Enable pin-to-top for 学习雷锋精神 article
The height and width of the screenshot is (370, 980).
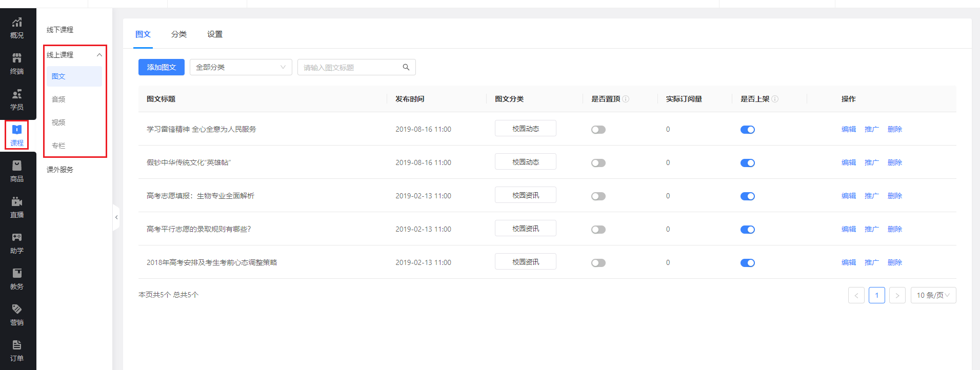pyautogui.click(x=598, y=130)
